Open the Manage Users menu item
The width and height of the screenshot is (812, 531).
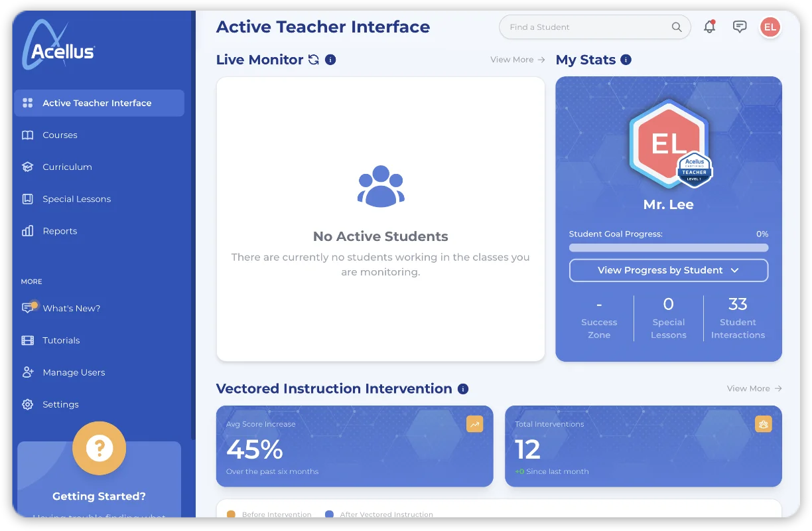tap(99, 372)
